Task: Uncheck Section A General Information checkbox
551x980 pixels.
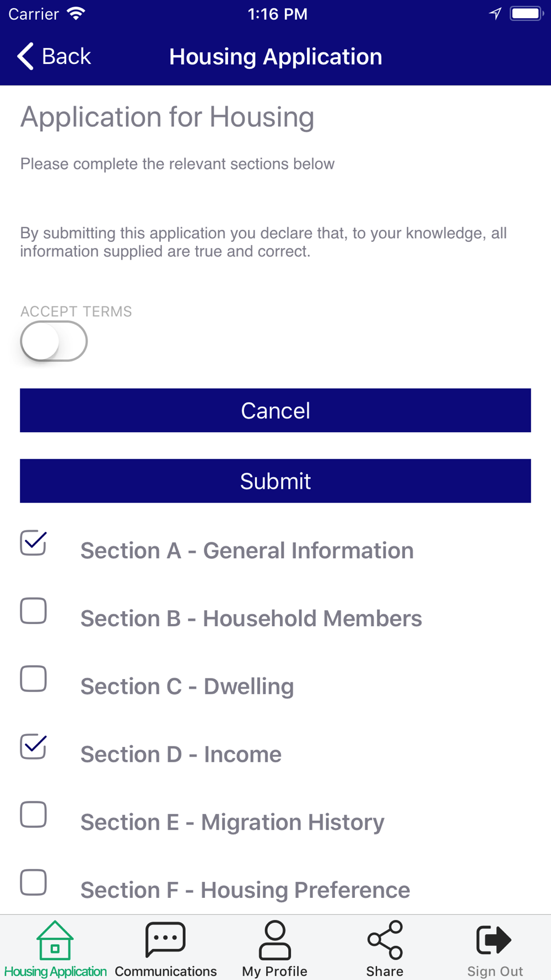Action: click(33, 543)
